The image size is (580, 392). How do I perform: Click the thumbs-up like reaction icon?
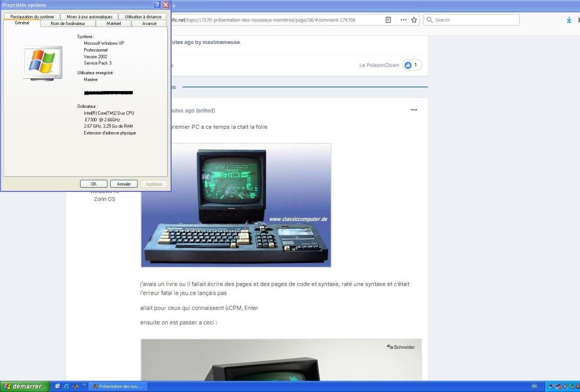point(408,65)
